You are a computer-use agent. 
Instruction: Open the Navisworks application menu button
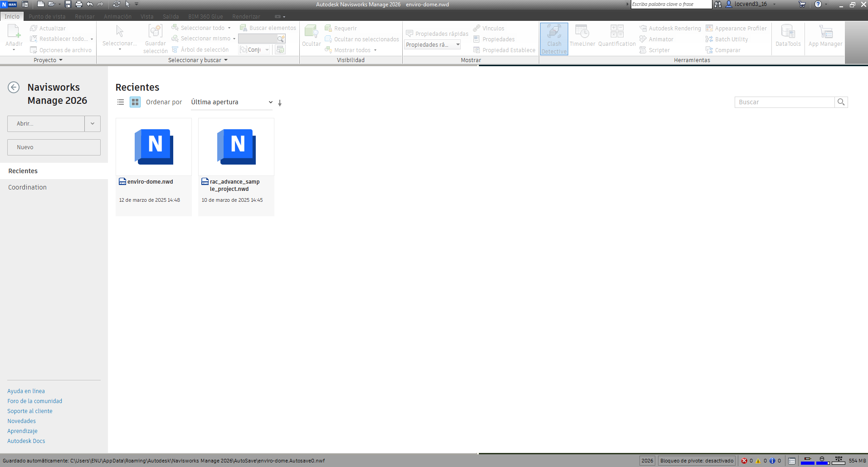point(9,4)
